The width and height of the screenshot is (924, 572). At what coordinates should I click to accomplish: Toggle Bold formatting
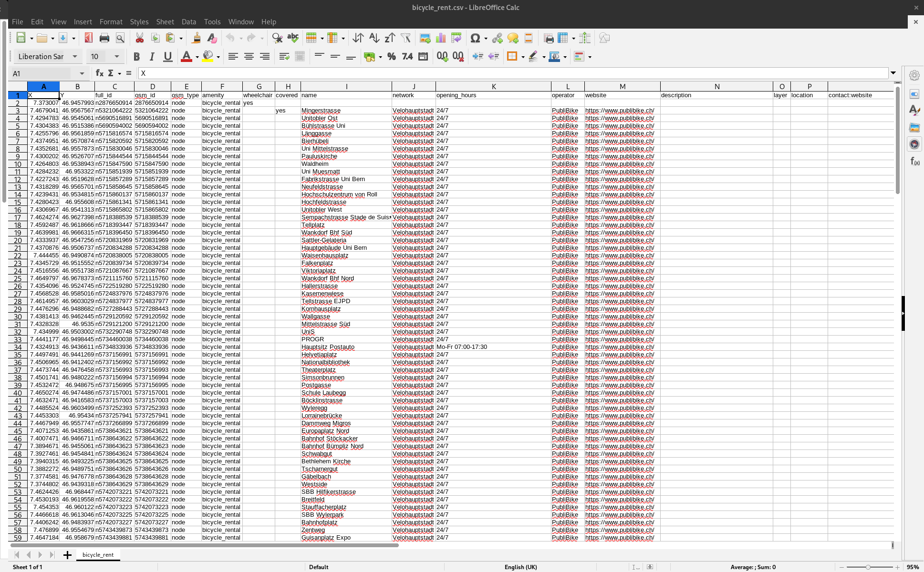136,56
